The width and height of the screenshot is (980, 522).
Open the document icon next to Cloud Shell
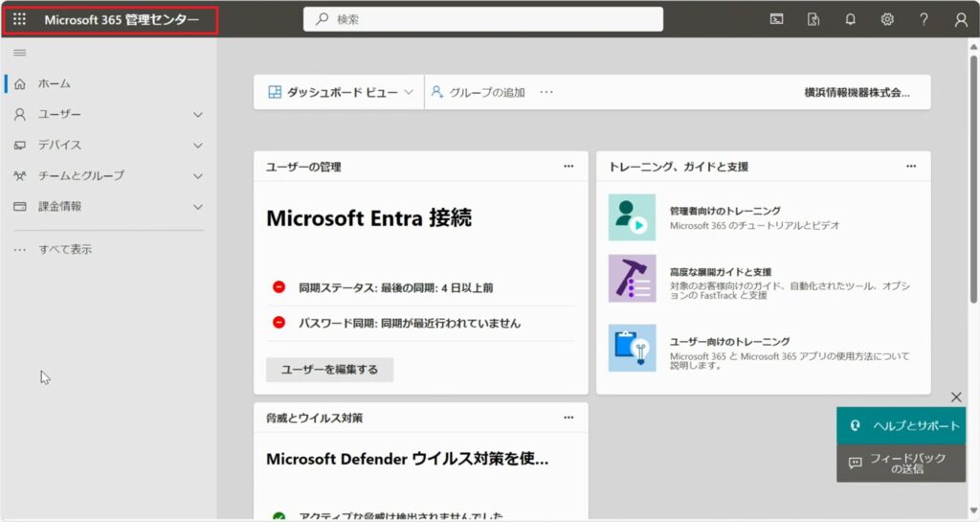(x=813, y=19)
